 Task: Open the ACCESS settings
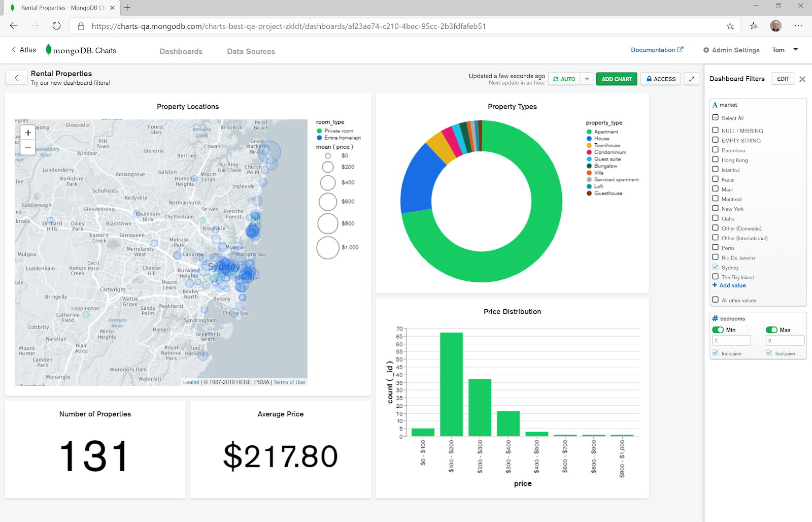(661, 79)
